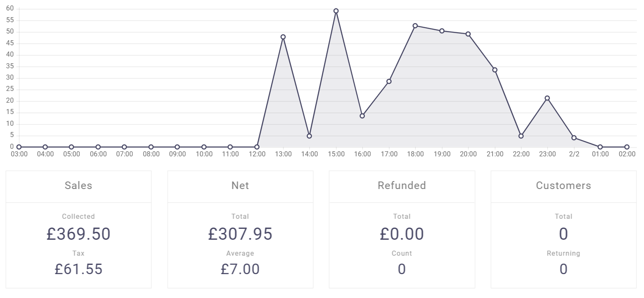Select the Refunded card title
This screenshot has height=298, width=644.
(402, 186)
